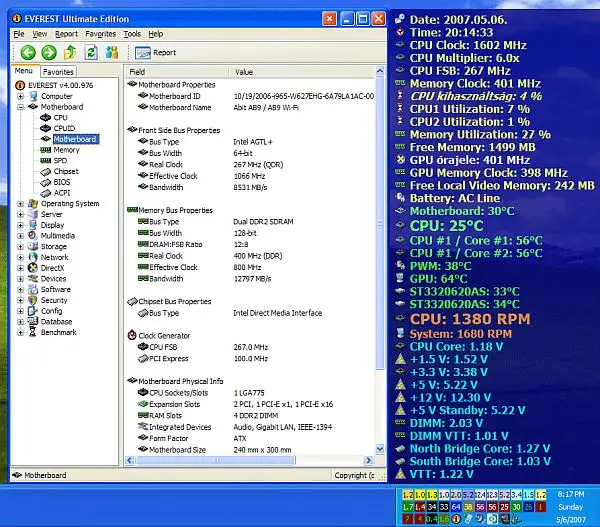The width and height of the screenshot is (600, 527).
Task: Switch to the Menu tab
Action: [x=24, y=71]
